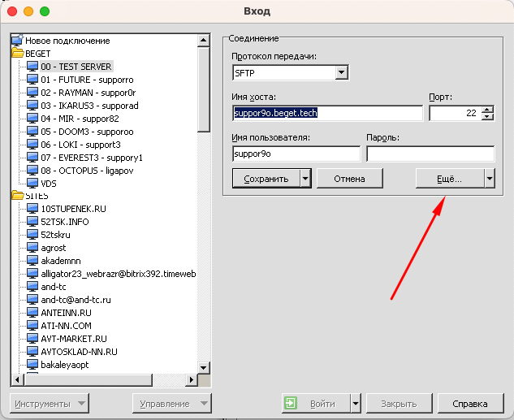Open the Управление dropdown button
Viewport: 514px width, 420px height.
[172, 403]
